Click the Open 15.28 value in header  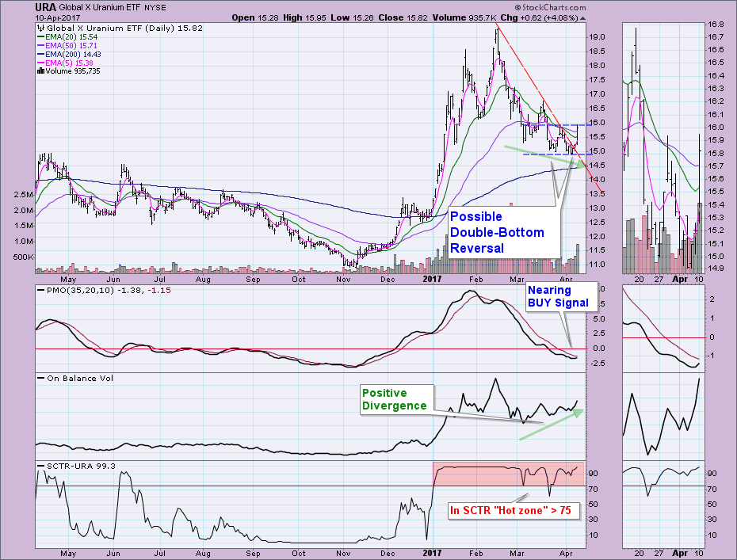point(254,18)
